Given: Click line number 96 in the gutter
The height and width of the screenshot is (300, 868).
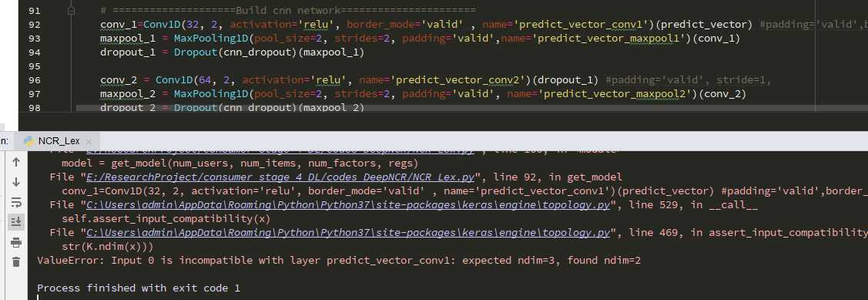Looking at the screenshot, I should pos(34,80).
